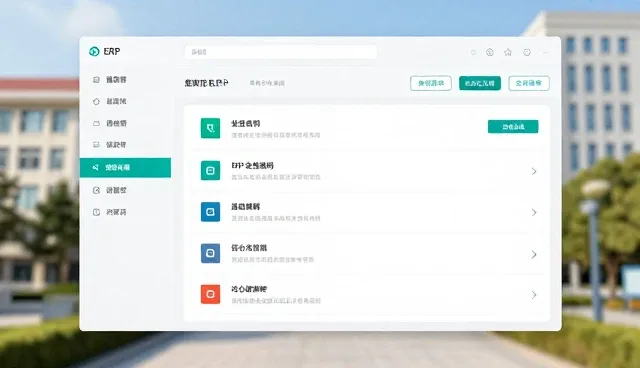Click the outlined header button left of the filled one
The height and width of the screenshot is (368, 640).
431,83
